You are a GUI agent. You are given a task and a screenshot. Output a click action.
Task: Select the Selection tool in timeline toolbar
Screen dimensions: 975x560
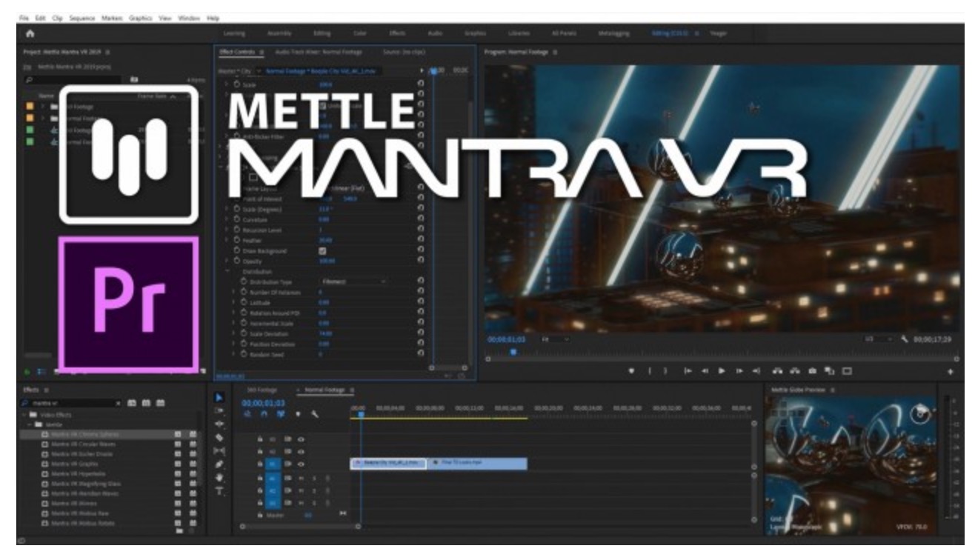pos(219,399)
